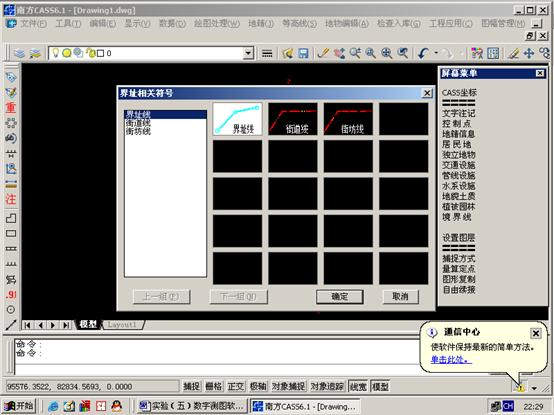Click 文字注记 in screen menu
The width and height of the screenshot is (554, 415).
coord(459,113)
